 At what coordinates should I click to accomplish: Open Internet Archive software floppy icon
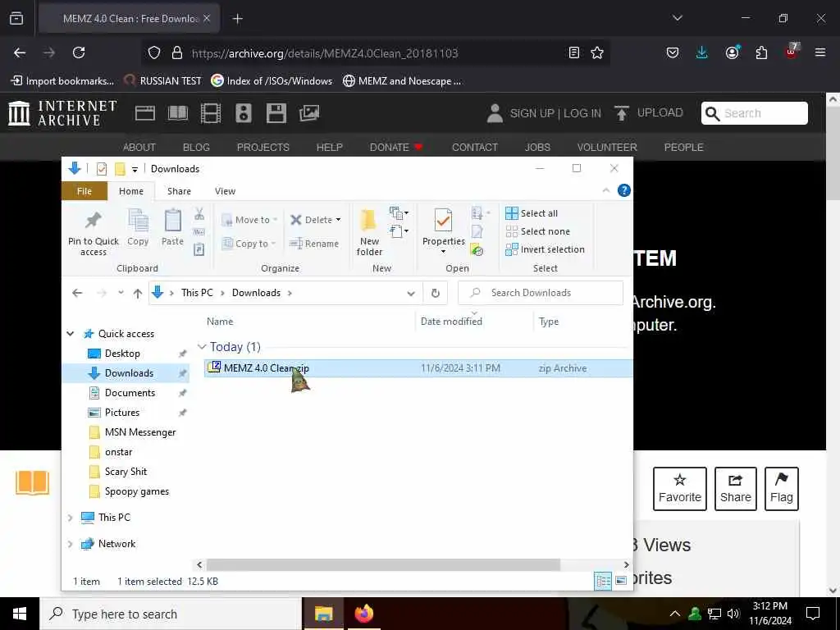(x=276, y=113)
